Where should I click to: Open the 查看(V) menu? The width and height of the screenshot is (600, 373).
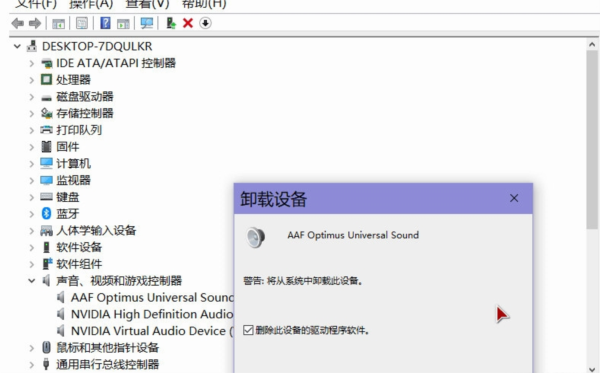tap(147, 4)
